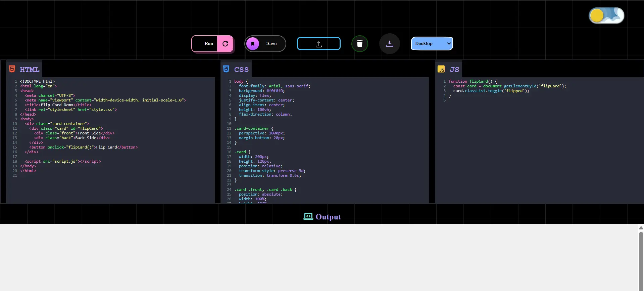Click the 'display: flex;' CSS line

coord(255,95)
